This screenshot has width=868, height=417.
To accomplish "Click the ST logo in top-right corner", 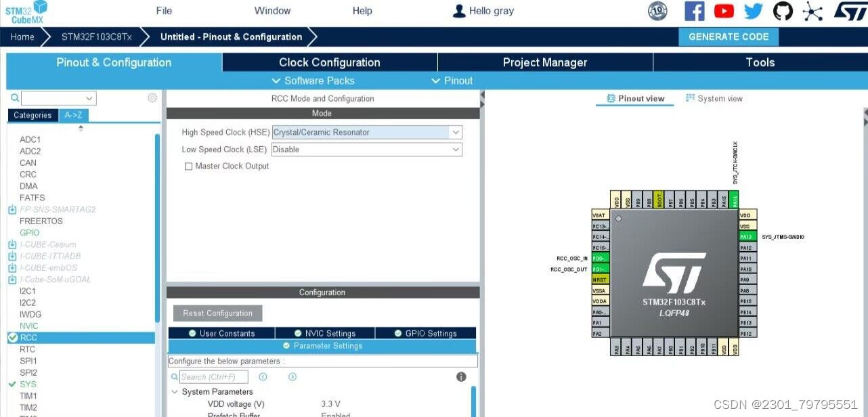I will [850, 11].
